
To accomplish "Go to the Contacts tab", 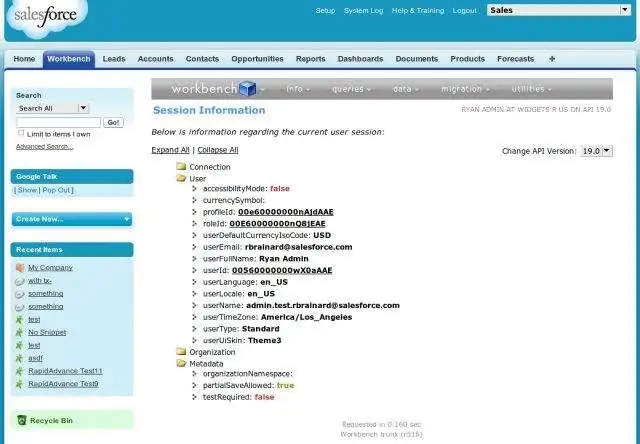I will tap(202, 59).
